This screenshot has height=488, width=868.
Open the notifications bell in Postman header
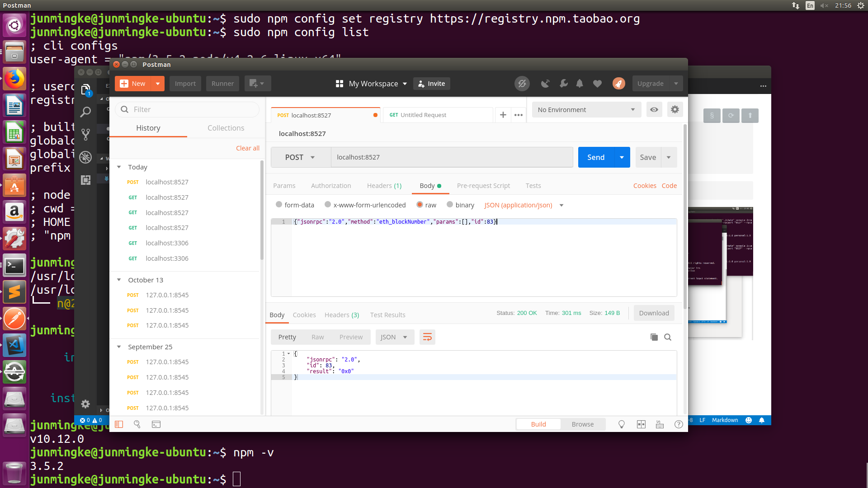pyautogui.click(x=580, y=84)
